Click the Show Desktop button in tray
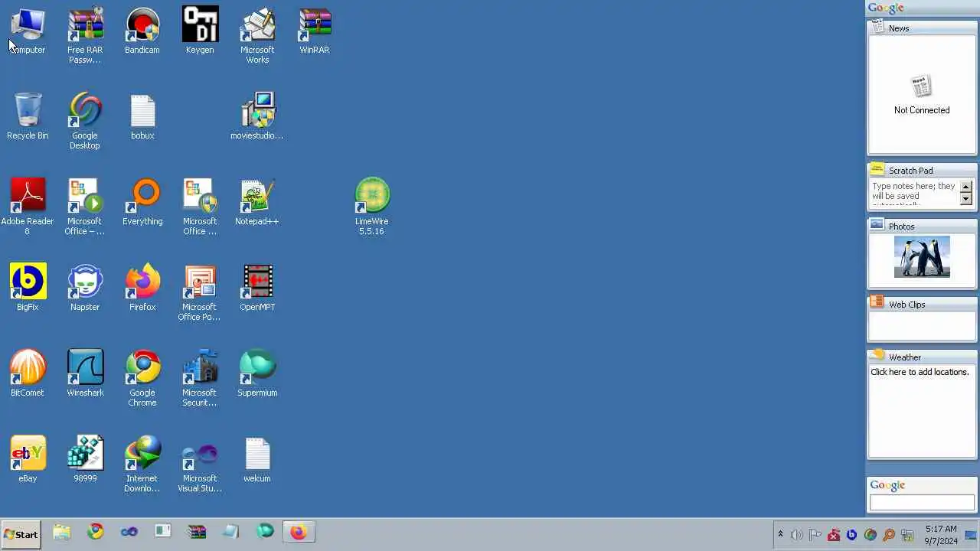This screenshot has width=980, height=551. coord(971,535)
